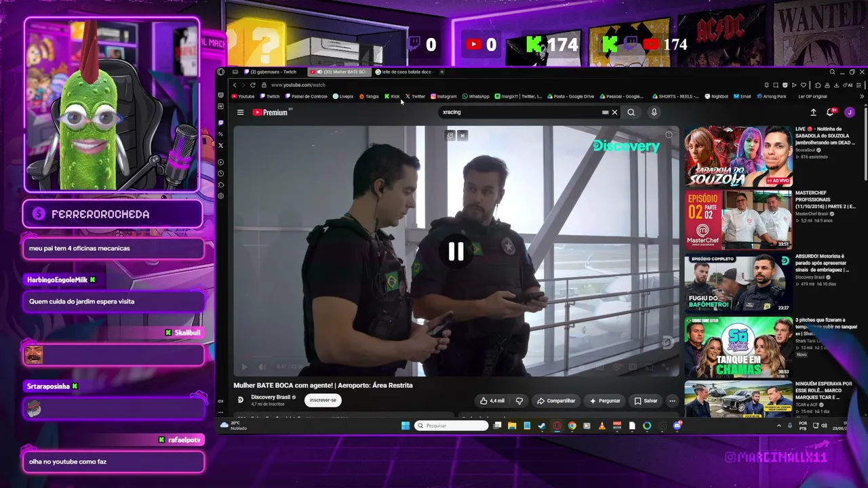Open the Twitch bookmark
868x488 pixels.
tap(270, 96)
